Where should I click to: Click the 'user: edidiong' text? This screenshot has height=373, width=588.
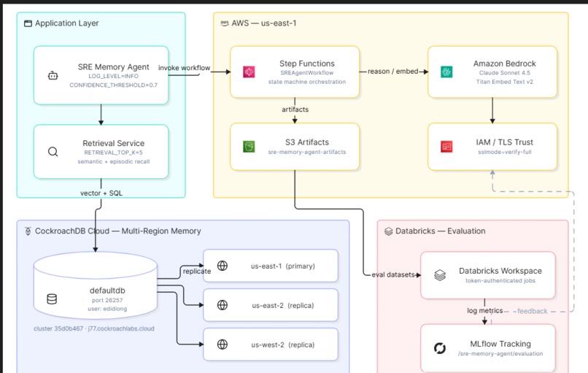(x=107, y=309)
